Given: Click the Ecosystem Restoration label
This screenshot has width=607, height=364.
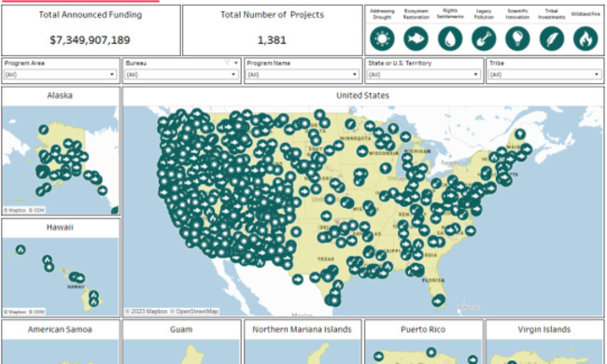Looking at the screenshot, I should (x=416, y=14).
